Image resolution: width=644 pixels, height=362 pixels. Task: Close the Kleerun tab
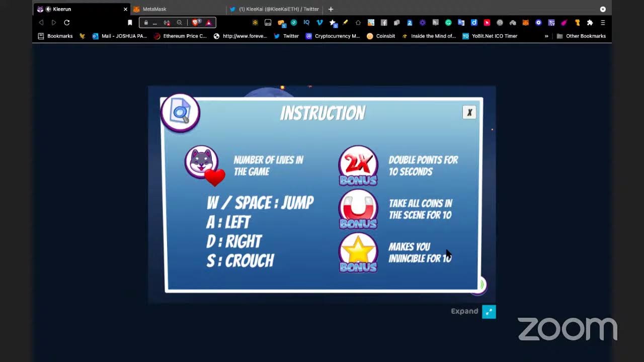coord(125,9)
